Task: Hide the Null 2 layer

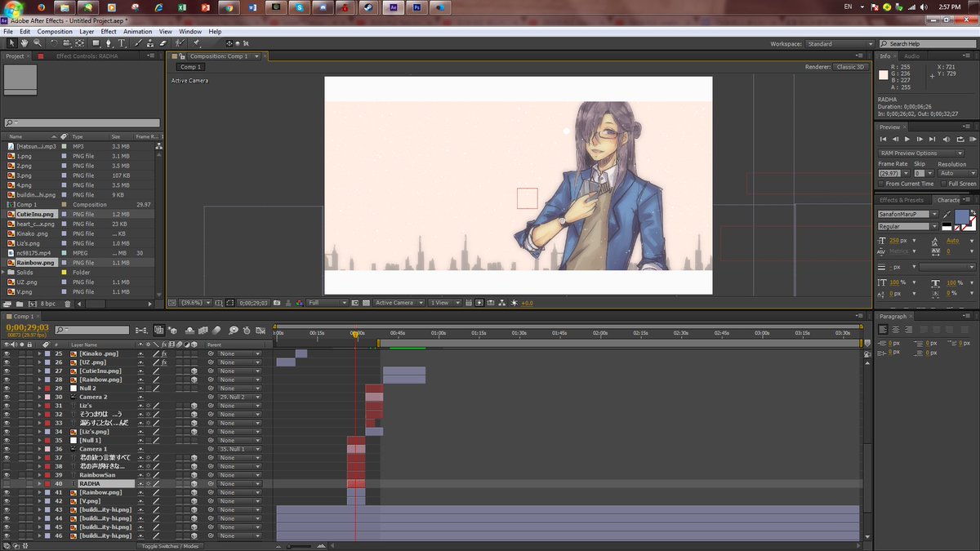Action: coord(7,389)
